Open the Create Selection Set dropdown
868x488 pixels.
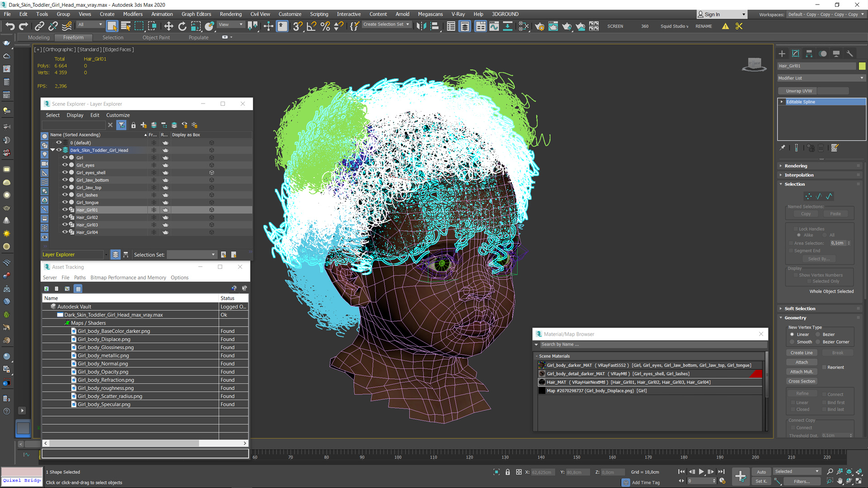point(387,25)
